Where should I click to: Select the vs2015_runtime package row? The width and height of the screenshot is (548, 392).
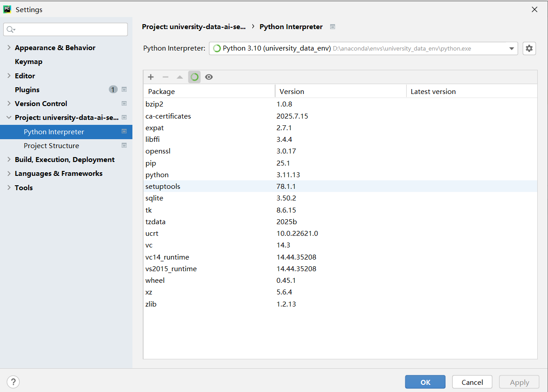340,268
